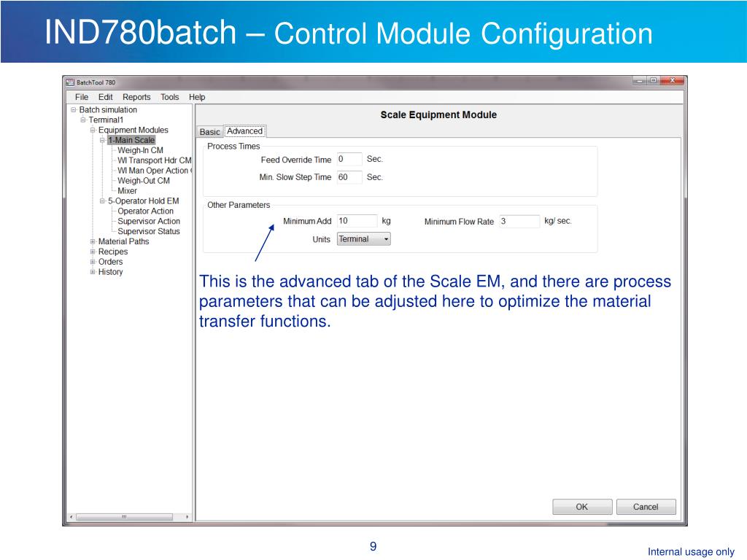Select Supervisor Action tree item
The height and width of the screenshot is (560, 747).
point(149,221)
